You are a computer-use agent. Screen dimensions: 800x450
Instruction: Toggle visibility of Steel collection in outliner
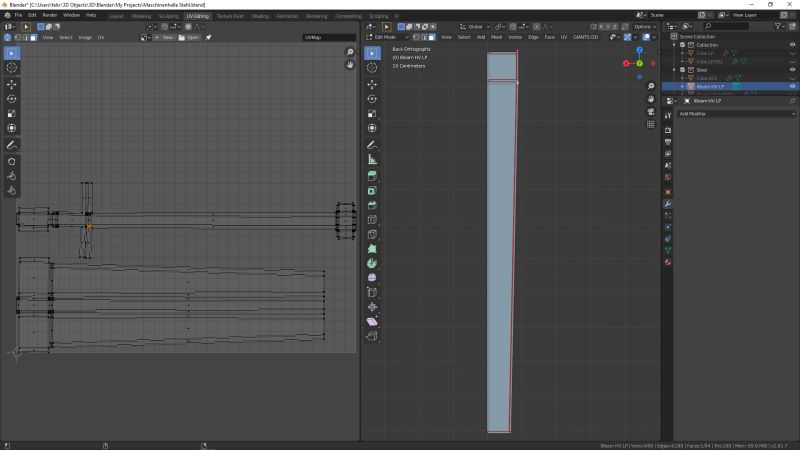click(x=792, y=70)
